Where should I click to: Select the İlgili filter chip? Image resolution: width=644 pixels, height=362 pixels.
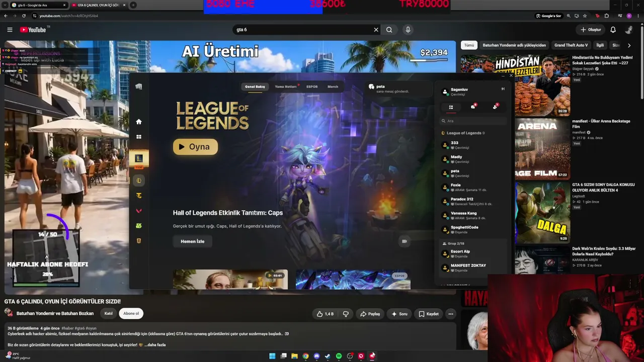tap(600, 45)
